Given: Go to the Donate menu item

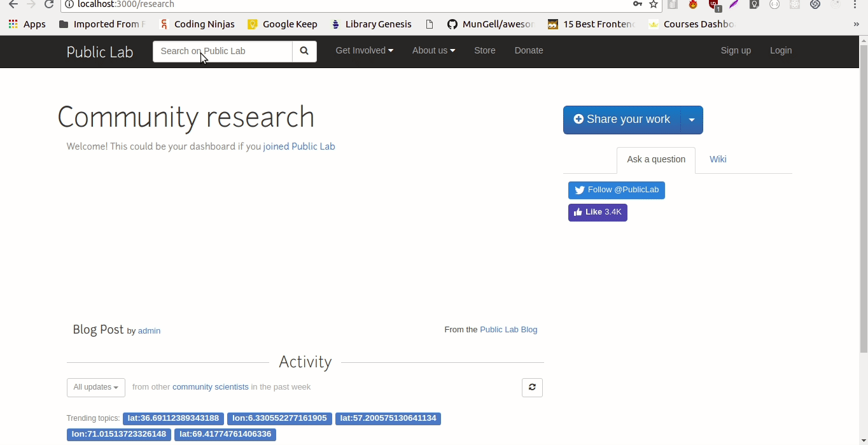Looking at the screenshot, I should [529, 50].
